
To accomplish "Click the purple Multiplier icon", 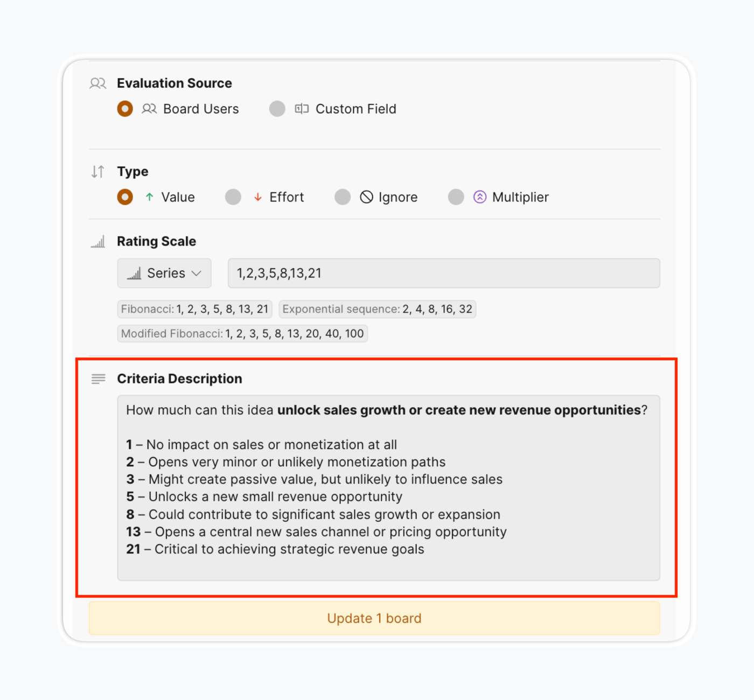I will 479,197.
